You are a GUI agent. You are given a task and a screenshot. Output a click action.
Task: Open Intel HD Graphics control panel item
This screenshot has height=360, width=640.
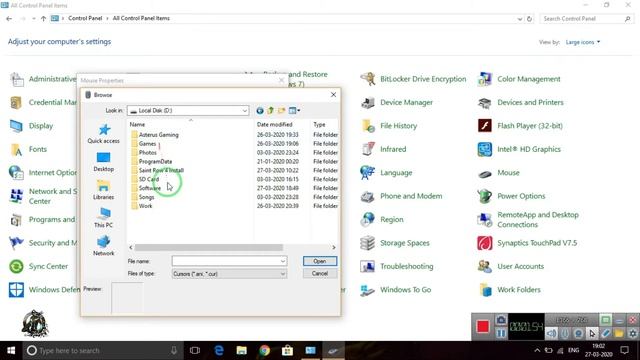coord(519,149)
